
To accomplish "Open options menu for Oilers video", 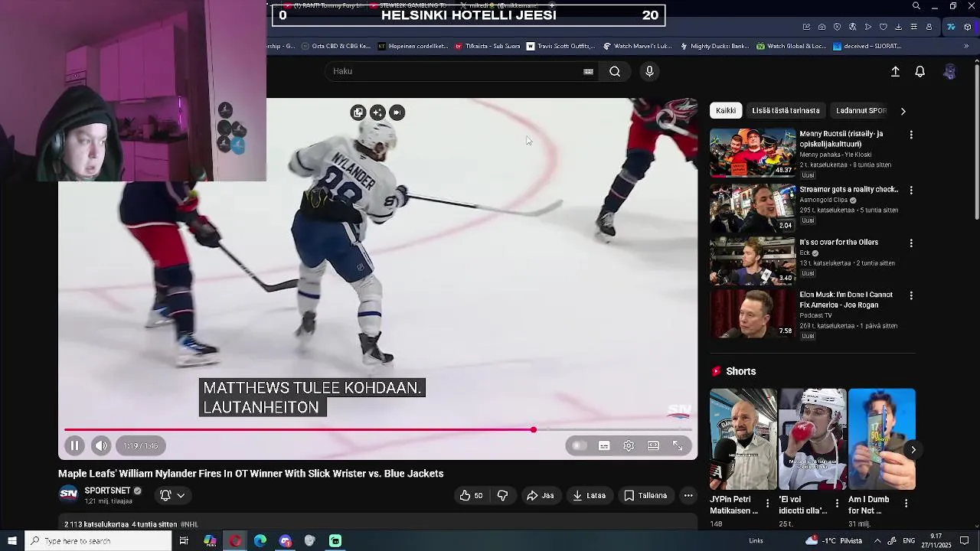I will pos(911,243).
